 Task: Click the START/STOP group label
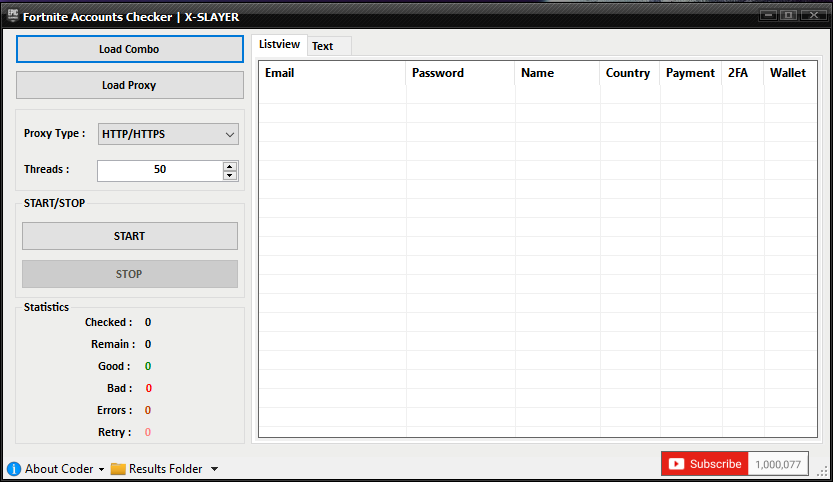(x=54, y=203)
